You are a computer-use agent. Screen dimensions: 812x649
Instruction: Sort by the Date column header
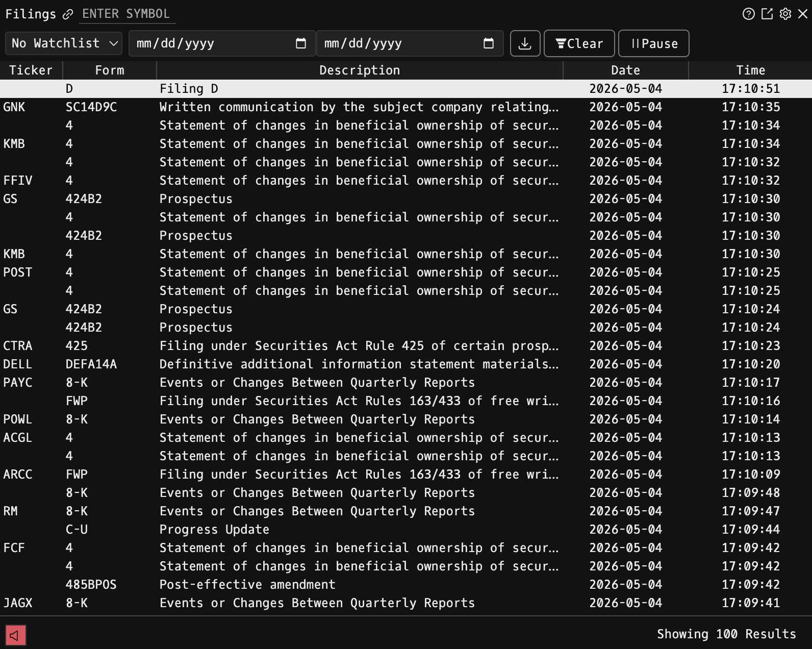pos(626,70)
